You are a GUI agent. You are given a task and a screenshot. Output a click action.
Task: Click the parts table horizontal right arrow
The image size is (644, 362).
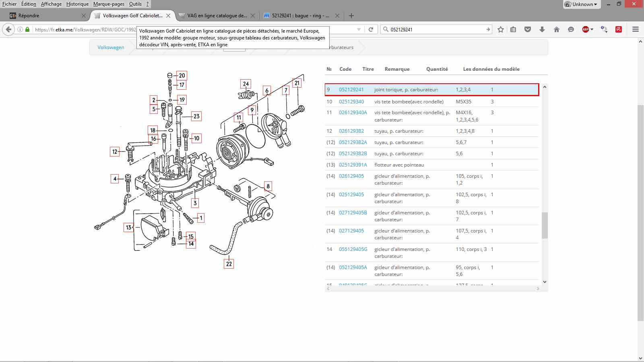point(538,289)
